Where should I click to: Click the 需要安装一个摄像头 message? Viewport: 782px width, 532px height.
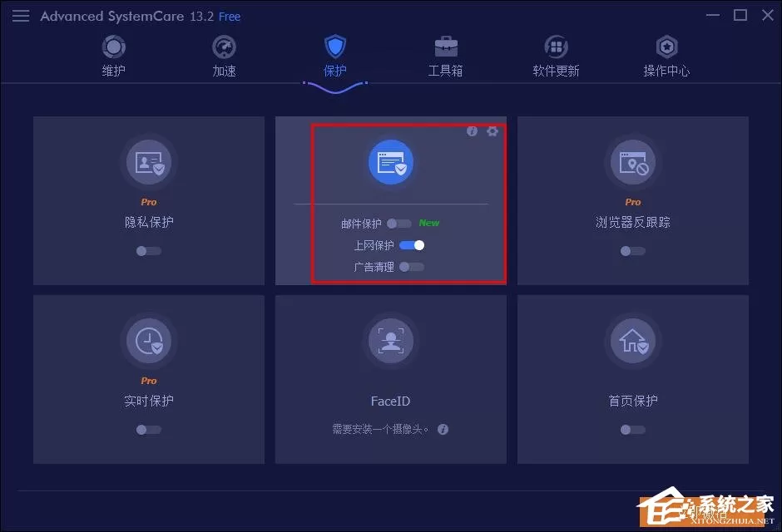pos(381,430)
